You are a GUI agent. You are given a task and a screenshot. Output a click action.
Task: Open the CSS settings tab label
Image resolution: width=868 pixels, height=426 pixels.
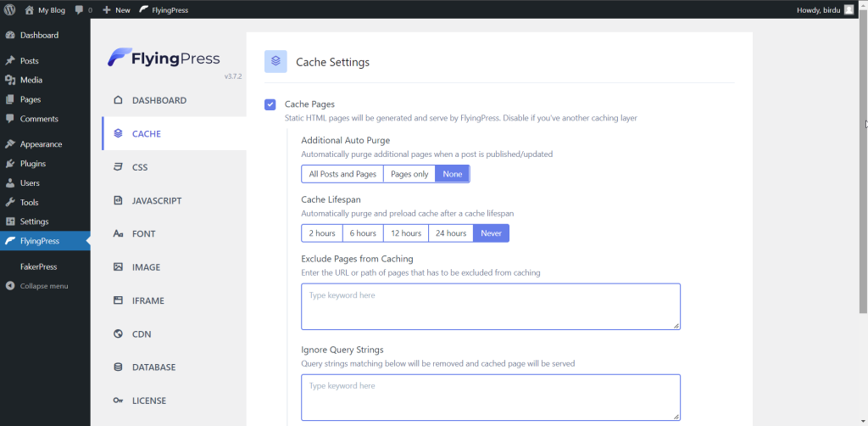(140, 167)
